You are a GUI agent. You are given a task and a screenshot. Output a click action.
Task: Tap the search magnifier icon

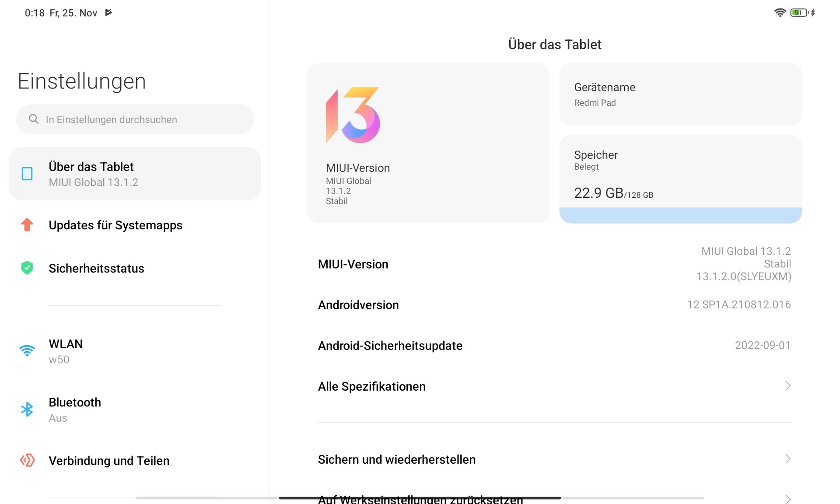coord(34,119)
